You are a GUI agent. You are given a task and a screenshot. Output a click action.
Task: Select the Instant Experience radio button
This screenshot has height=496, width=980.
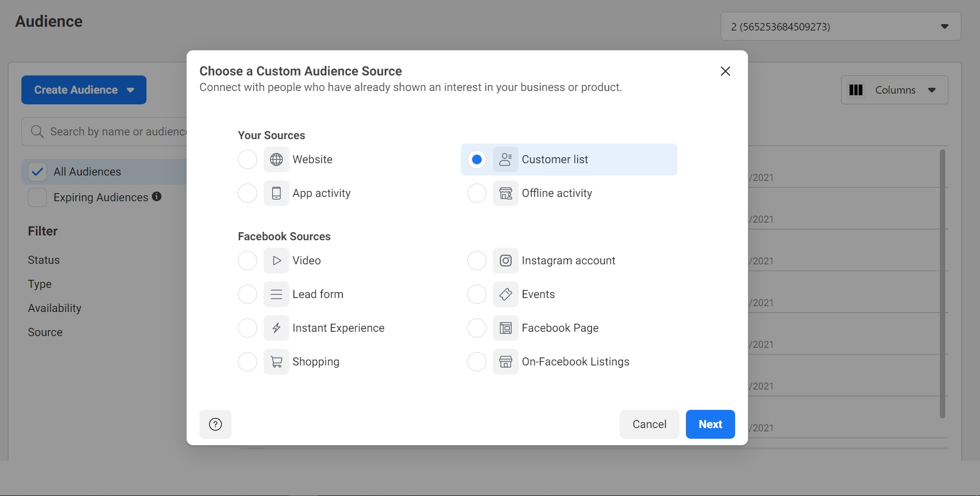[x=248, y=328]
